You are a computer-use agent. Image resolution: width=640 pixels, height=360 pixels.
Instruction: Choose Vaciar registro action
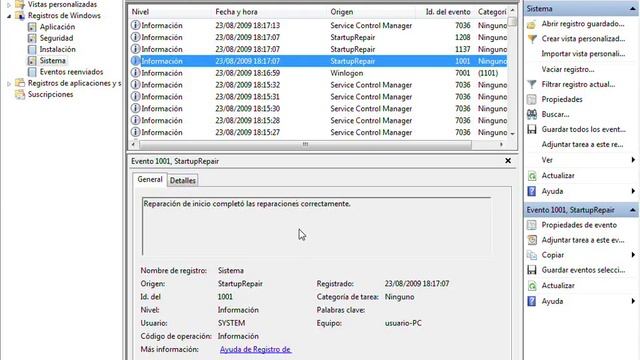coord(568,69)
